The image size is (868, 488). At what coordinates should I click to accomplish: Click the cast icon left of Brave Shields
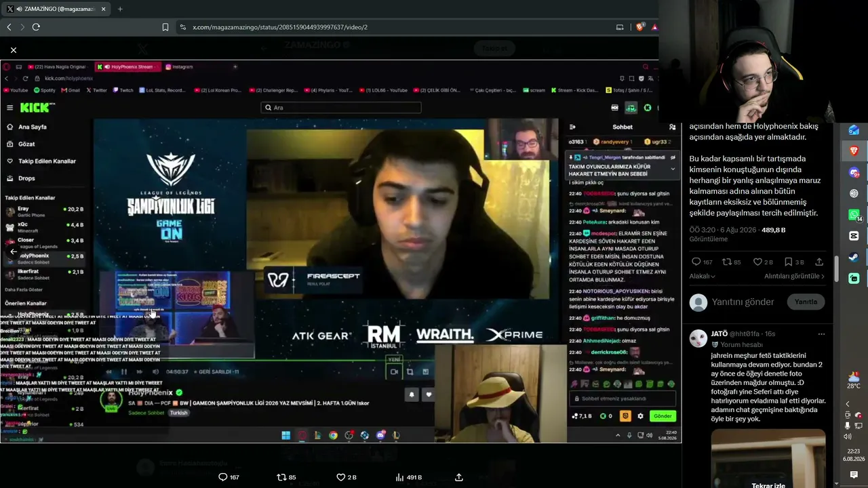click(620, 27)
